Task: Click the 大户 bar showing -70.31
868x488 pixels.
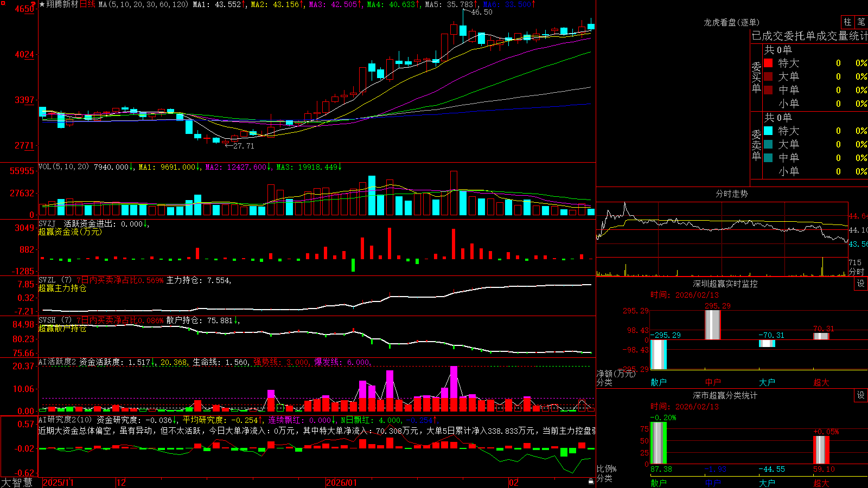Action: coord(767,344)
